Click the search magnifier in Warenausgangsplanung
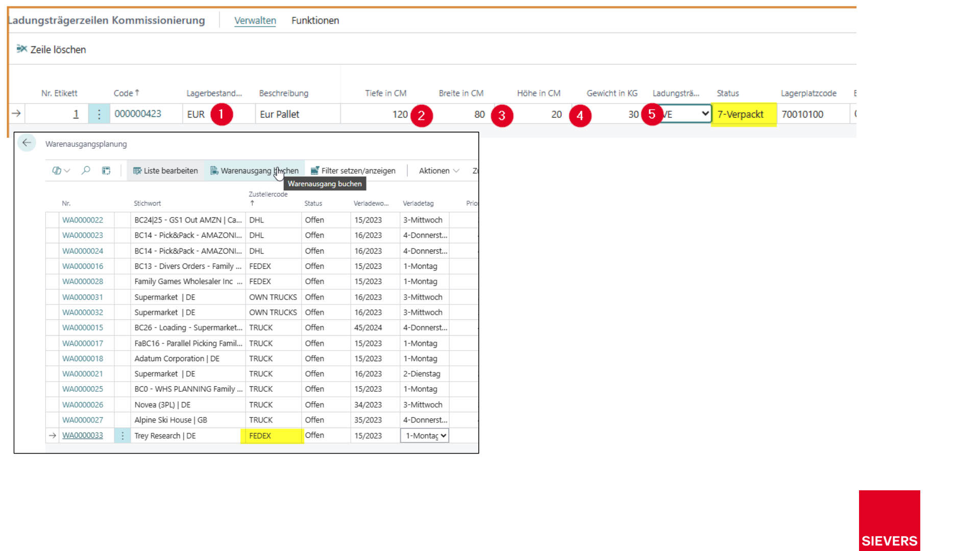This screenshot has width=980, height=551. (86, 170)
